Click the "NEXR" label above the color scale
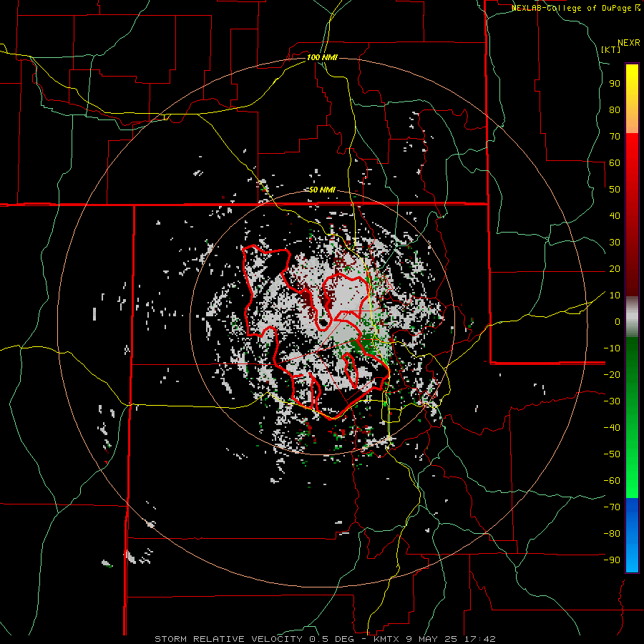The image size is (644, 644). [x=629, y=43]
